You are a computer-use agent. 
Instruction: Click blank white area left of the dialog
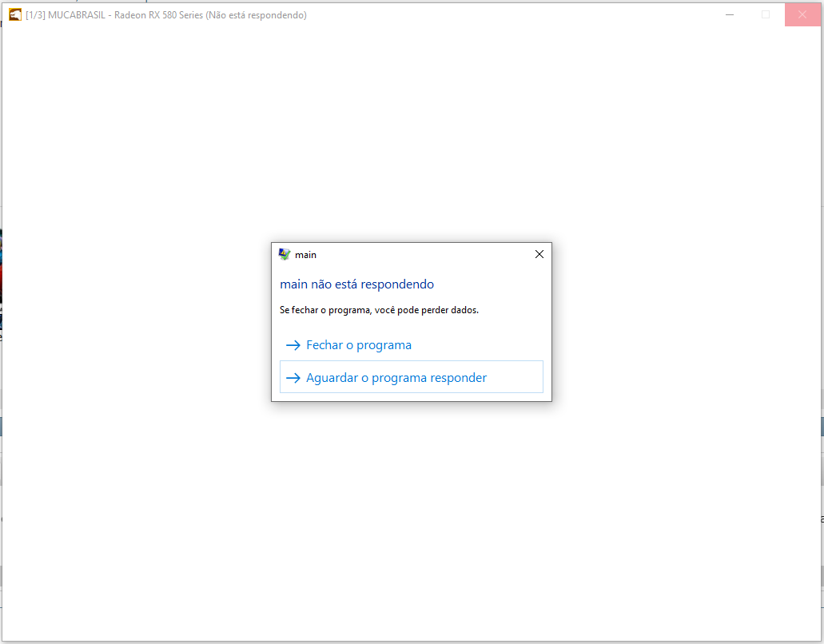pos(136,320)
